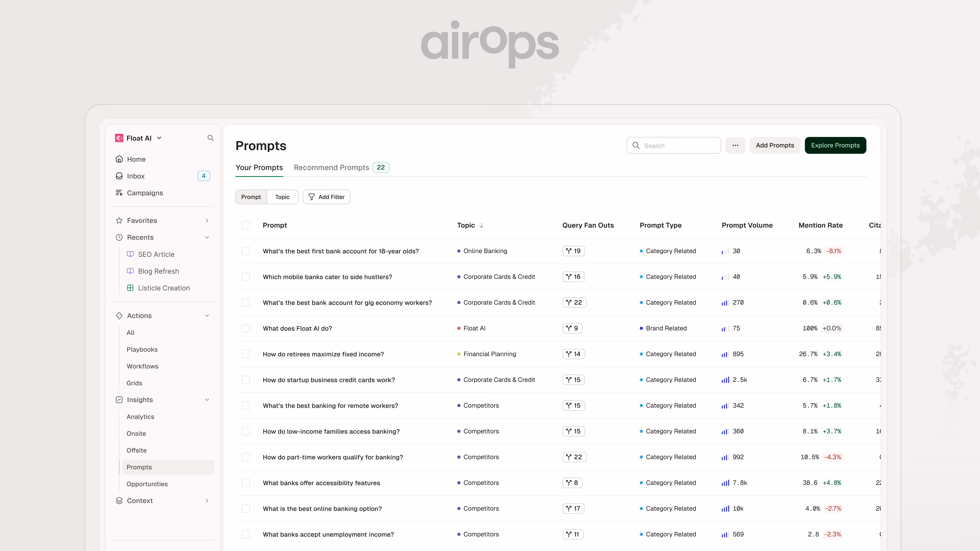Click the Favorites star icon
This screenshot has height=551, width=980.
119,221
